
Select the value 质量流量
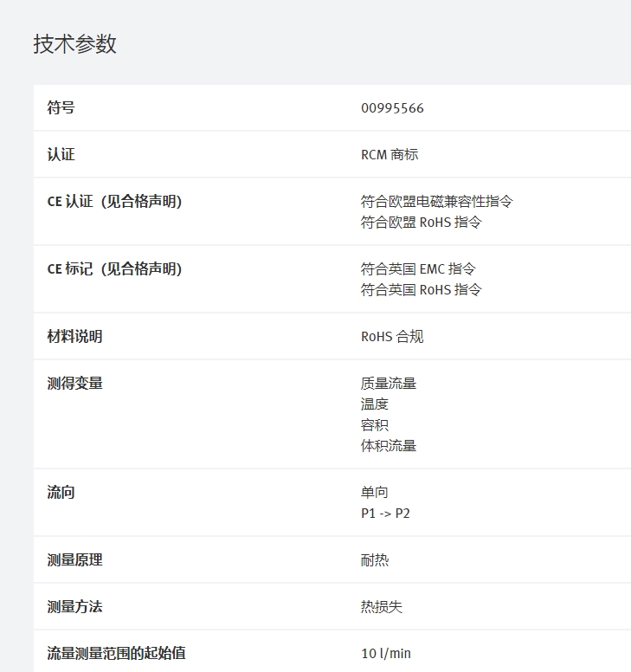click(389, 383)
